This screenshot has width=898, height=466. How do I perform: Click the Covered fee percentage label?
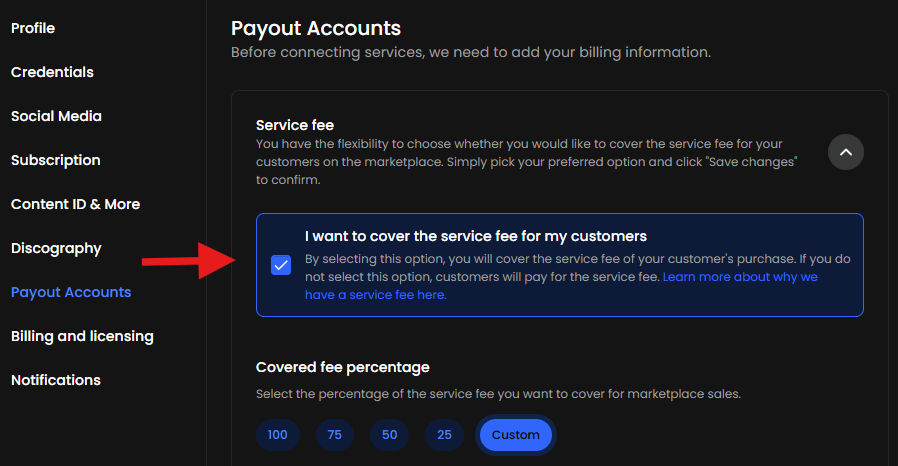point(343,367)
